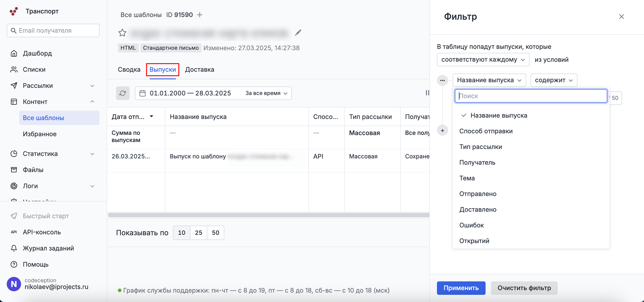The width and height of the screenshot is (644, 302).
Task: Expand 'За все время' period dropdown
Action: click(x=266, y=93)
